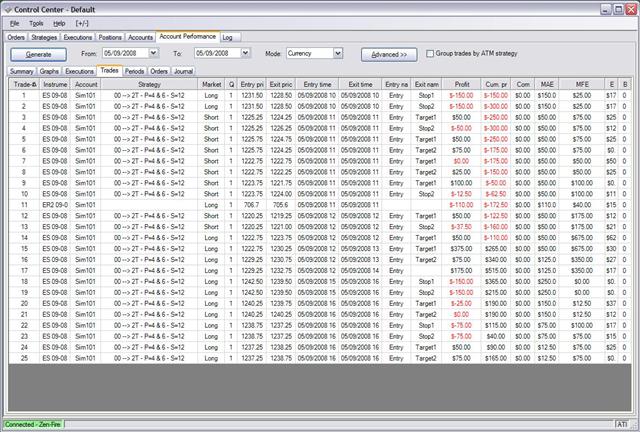Click the ER2 09-0 instrument cell

click(55, 205)
